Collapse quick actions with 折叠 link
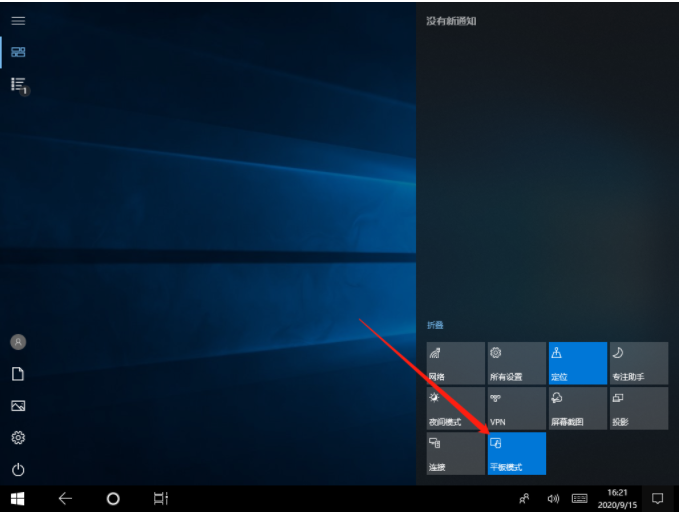This screenshot has width=680, height=513. [435, 325]
